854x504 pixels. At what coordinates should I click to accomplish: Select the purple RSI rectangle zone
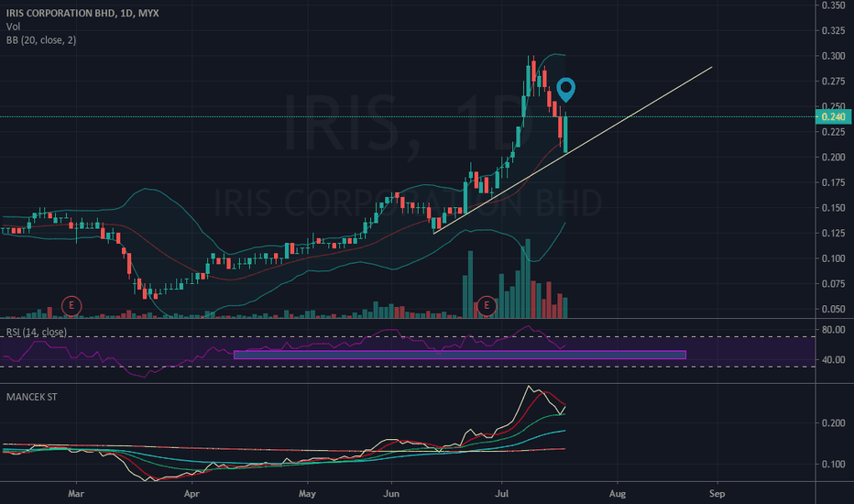[x=460, y=355]
